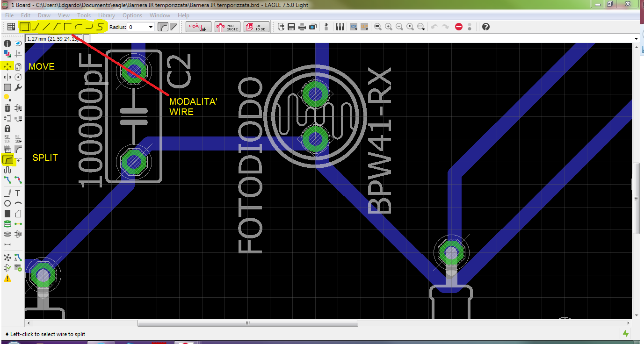Open the File menu
The height and width of the screenshot is (344, 644).
[9, 15]
